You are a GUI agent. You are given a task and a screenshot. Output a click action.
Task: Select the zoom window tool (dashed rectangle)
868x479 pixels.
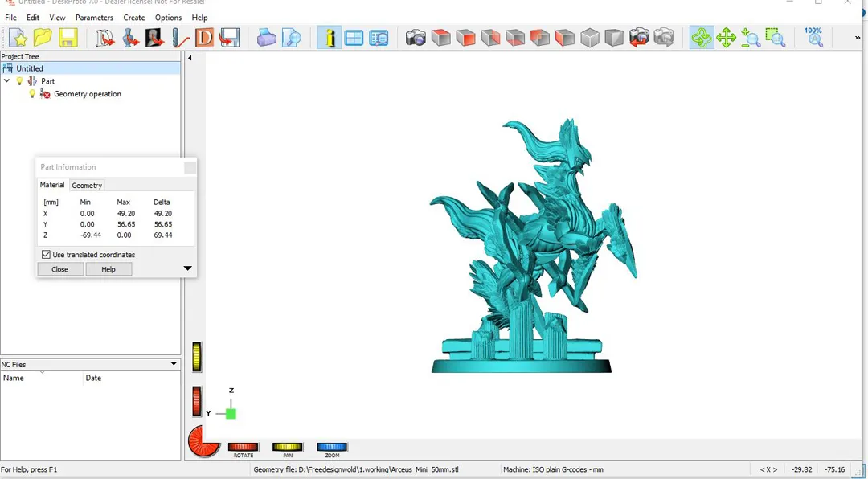click(775, 38)
